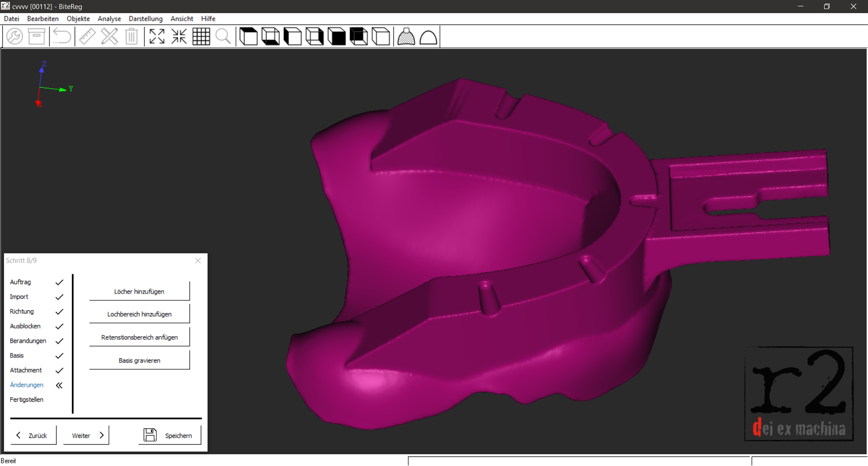868x466 pixels.
Task: Switch to left view cube
Action: click(292, 36)
